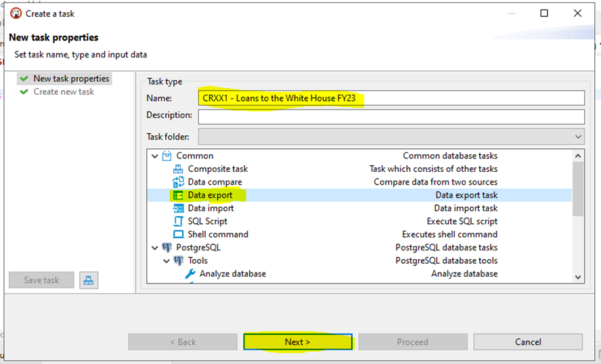Click 'Common database tasks' description text
Viewport: 601px width, 364px height.
450,156
